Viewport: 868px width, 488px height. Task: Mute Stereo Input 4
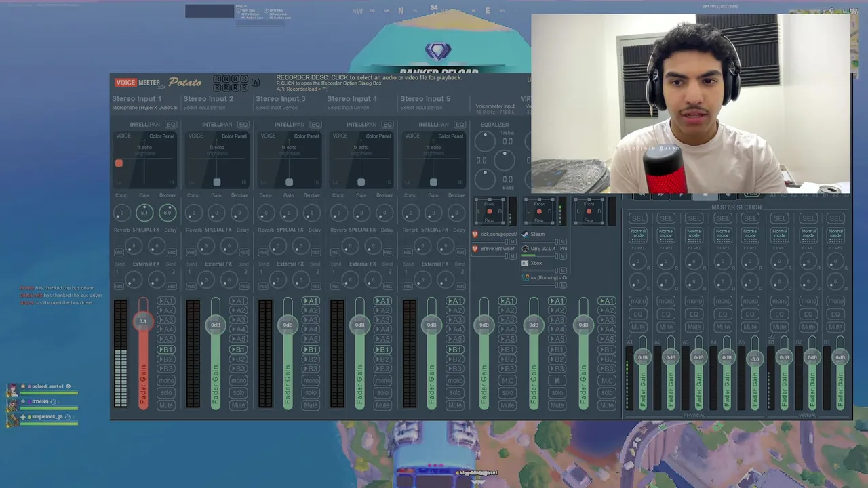pos(383,405)
